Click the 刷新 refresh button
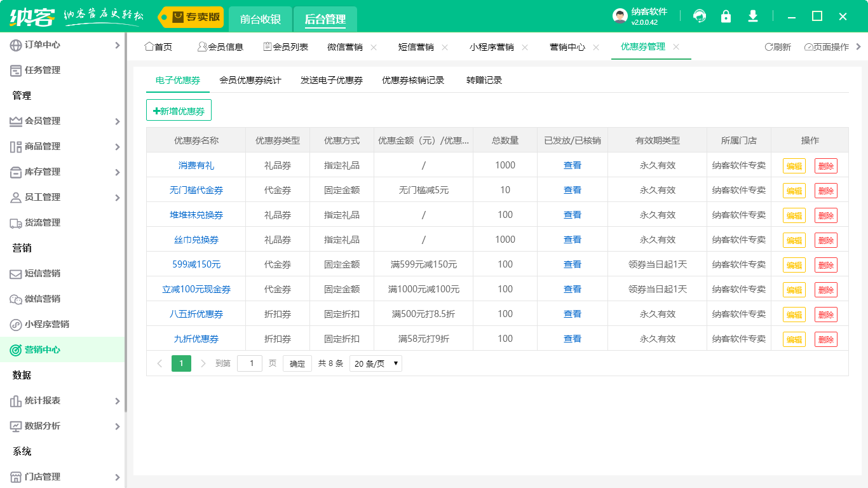Viewport: 868px width, 488px height. [778, 47]
